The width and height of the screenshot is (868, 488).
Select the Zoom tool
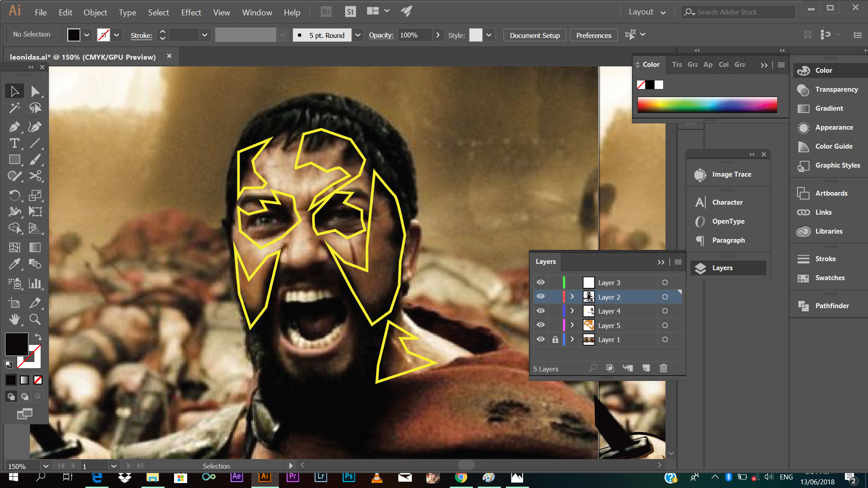pos(35,319)
